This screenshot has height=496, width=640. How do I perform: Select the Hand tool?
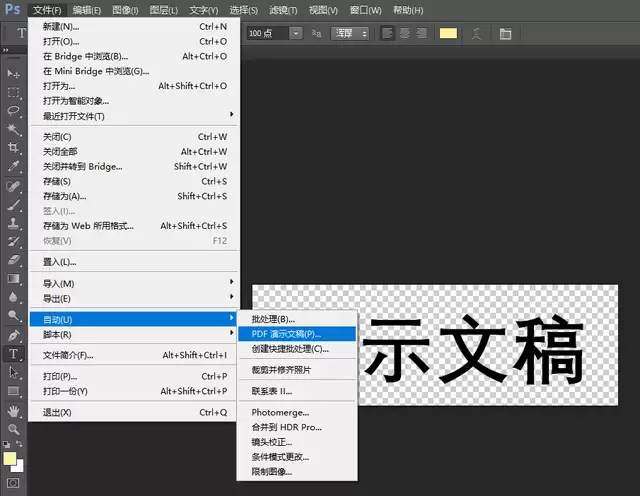tap(14, 410)
